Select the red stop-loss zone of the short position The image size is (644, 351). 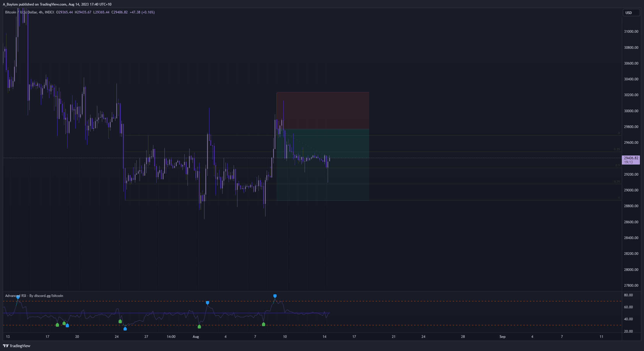(x=323, y=110)
